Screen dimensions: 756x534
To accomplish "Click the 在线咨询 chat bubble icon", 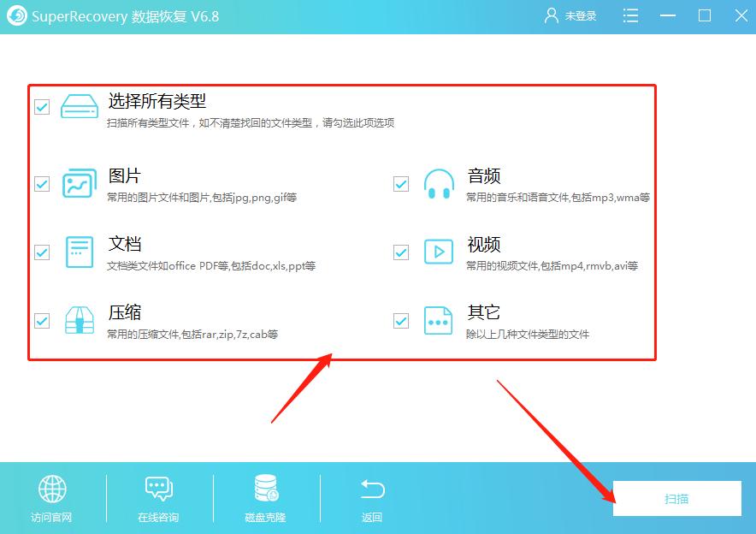I will coord(157,490).
